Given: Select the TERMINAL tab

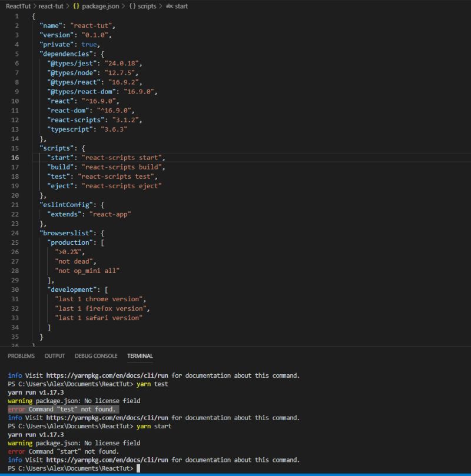Looking at the screenshot, I should 140,356.
